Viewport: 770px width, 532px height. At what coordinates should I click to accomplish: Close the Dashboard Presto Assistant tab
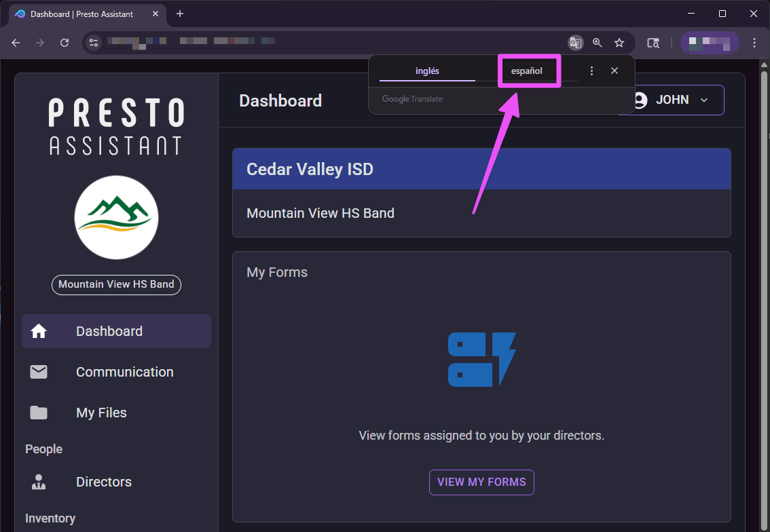click(155, 14)
